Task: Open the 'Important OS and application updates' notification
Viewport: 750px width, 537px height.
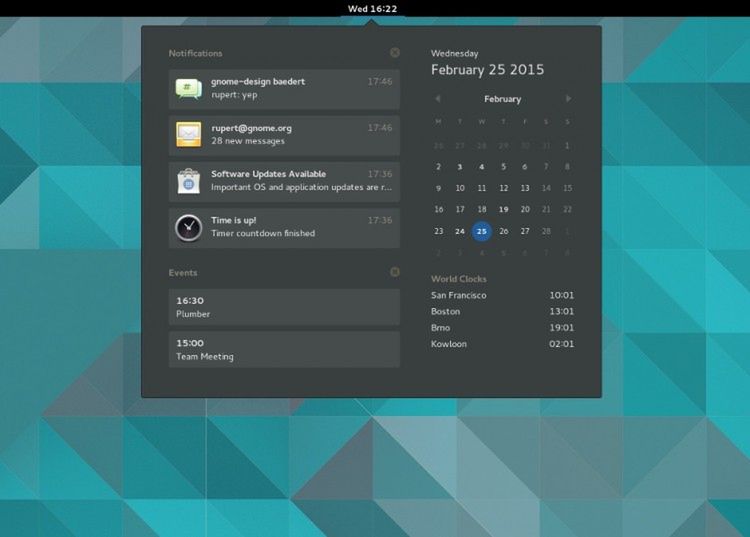Action: pyautogui.click(x=284, y=181)
